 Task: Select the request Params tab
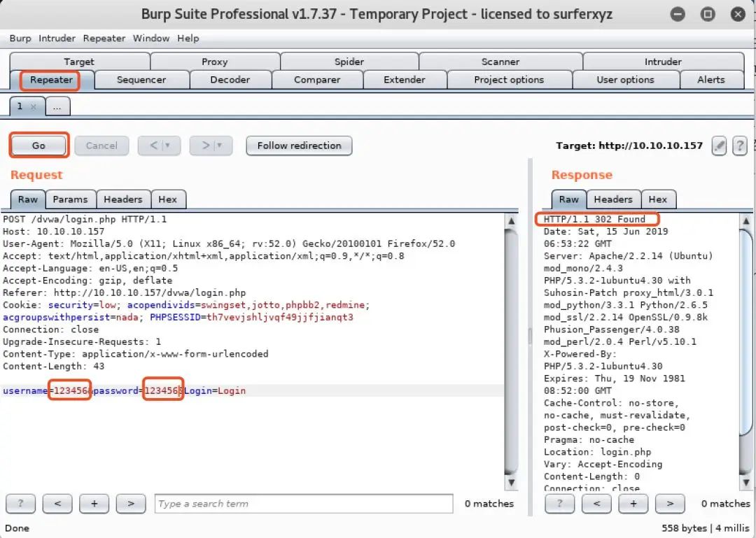point(71,199)
